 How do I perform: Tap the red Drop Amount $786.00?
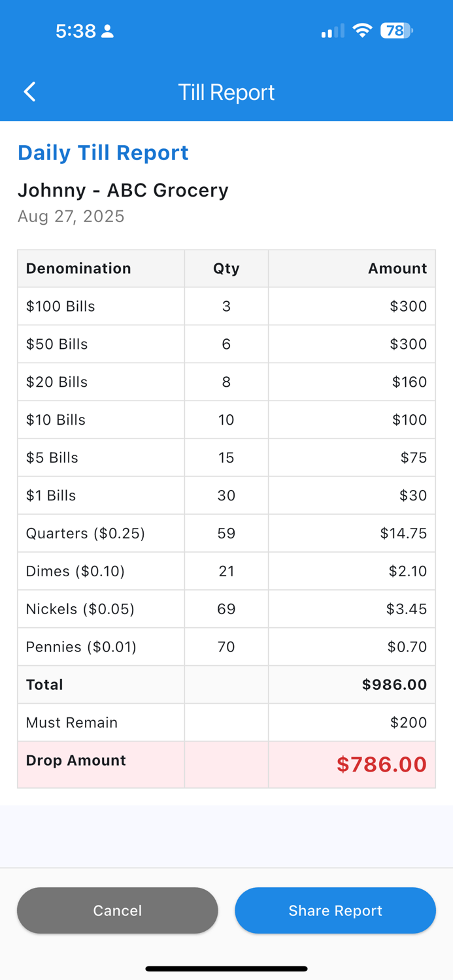381,764
